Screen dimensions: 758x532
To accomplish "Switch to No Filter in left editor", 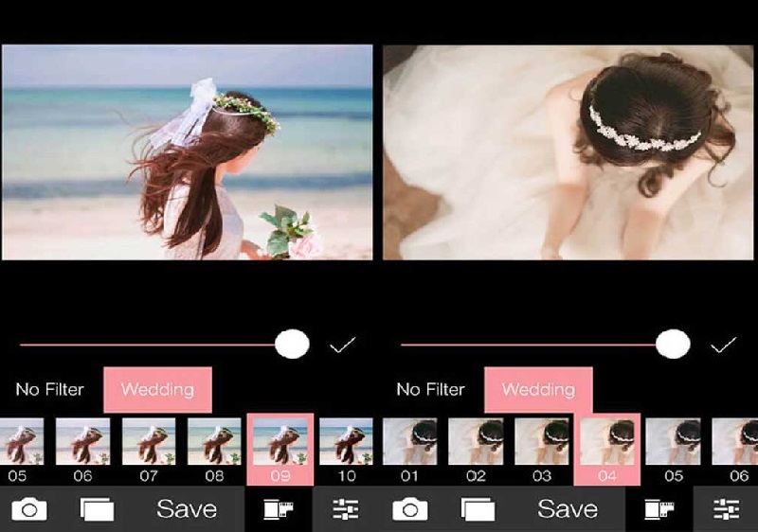I will click(50, 390).
